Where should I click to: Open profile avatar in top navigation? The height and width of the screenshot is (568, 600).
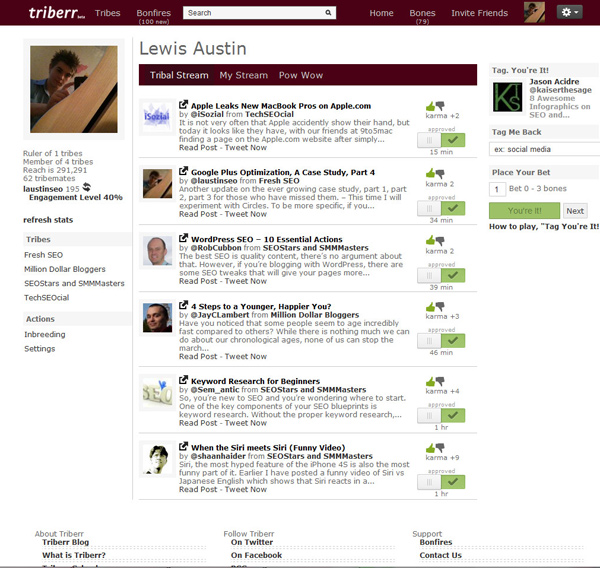[534, 12]
